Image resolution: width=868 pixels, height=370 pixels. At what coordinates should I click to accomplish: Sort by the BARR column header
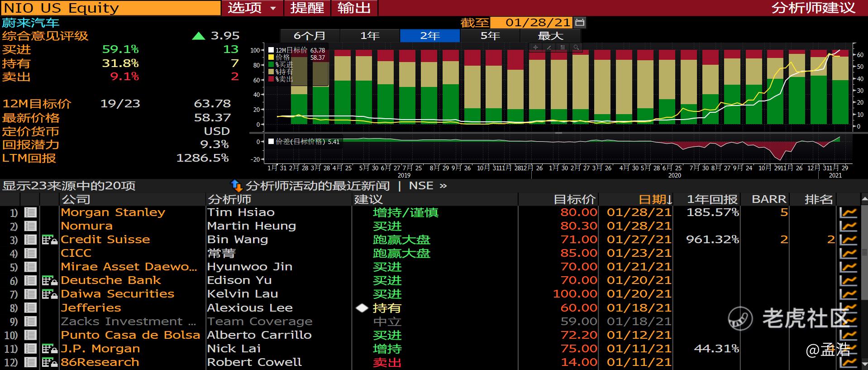769,199
